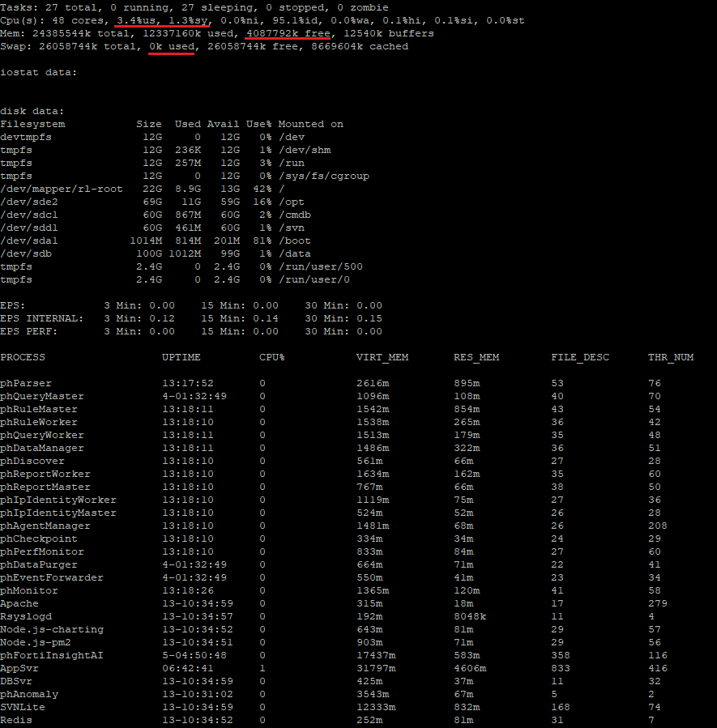
Task: Click the phReportMaster process name
Action: [45, 487]
